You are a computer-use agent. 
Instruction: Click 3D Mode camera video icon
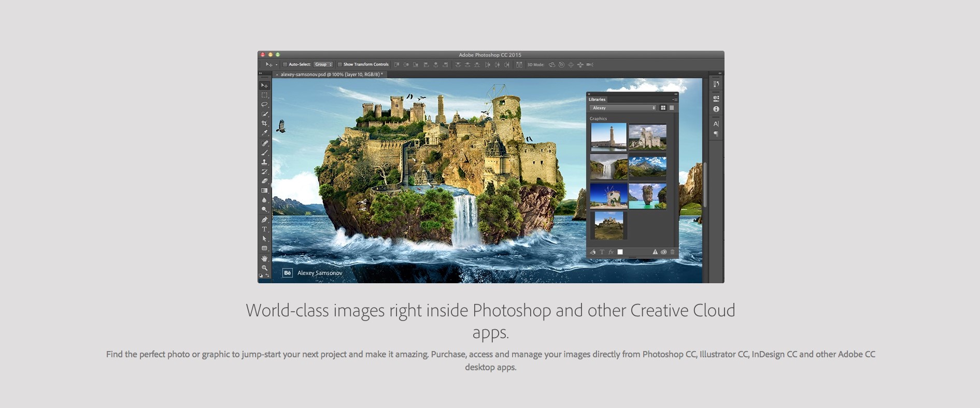590,65
